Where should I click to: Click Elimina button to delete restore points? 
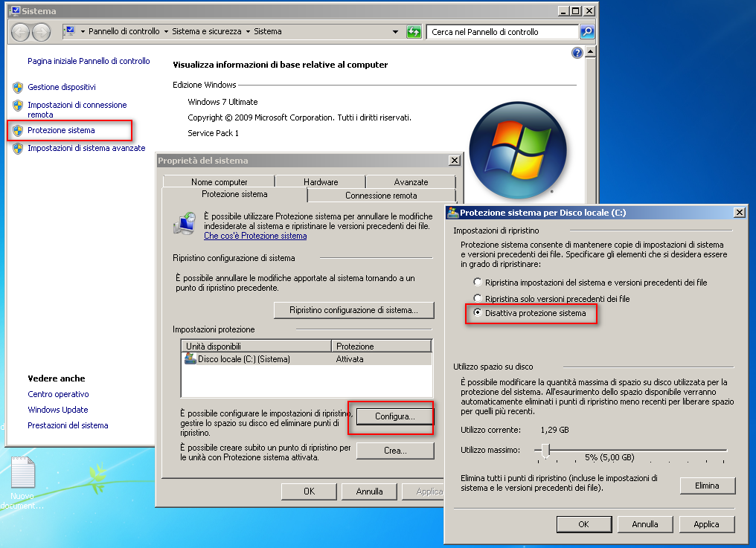(708, 486)
